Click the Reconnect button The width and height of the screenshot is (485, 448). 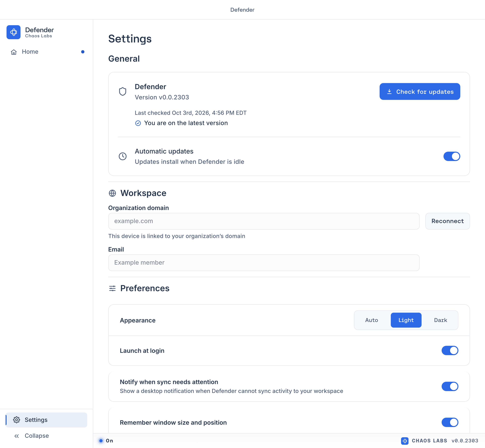point(447,221)
